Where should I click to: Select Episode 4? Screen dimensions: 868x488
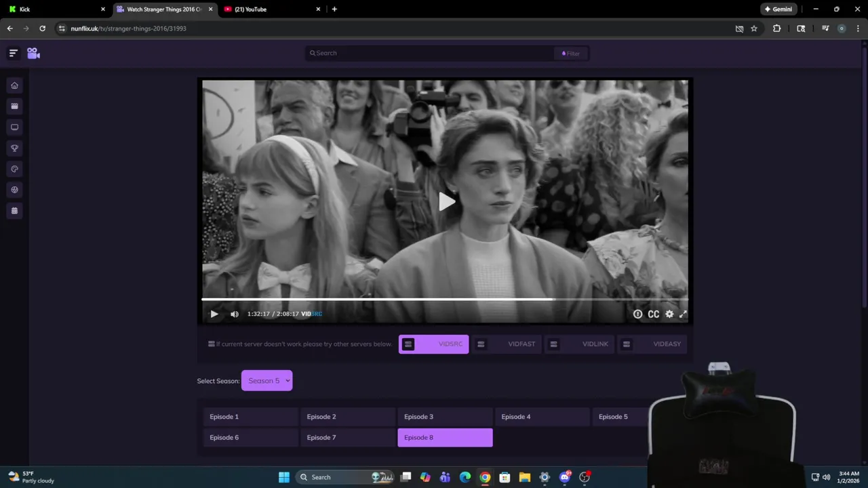[542, 417]
